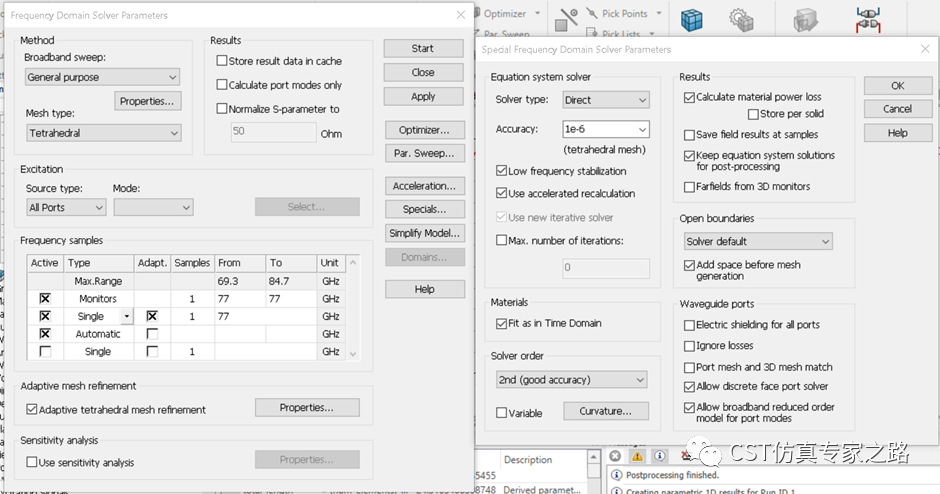Screen dimensions: 940x494
Task: Toggle Calculate material power loss checkbox
Action: point(689,97)
